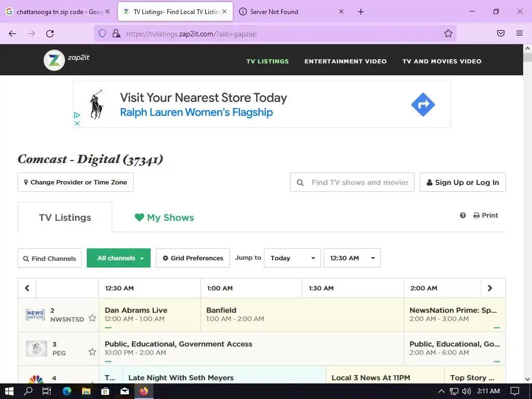This screenshot has height=399, width=532.
Task: Close the Server Not Found tab
Action: [x=341, y=11]
